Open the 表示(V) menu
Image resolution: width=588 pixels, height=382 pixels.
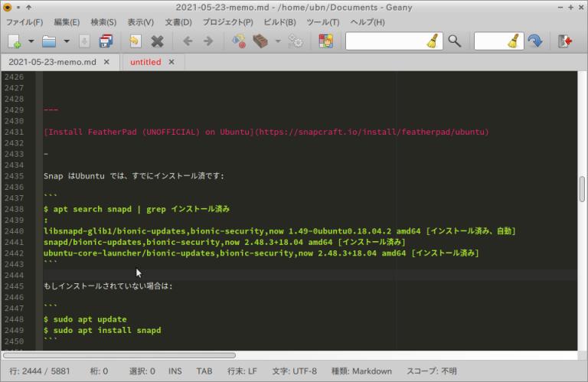(141, 22)
